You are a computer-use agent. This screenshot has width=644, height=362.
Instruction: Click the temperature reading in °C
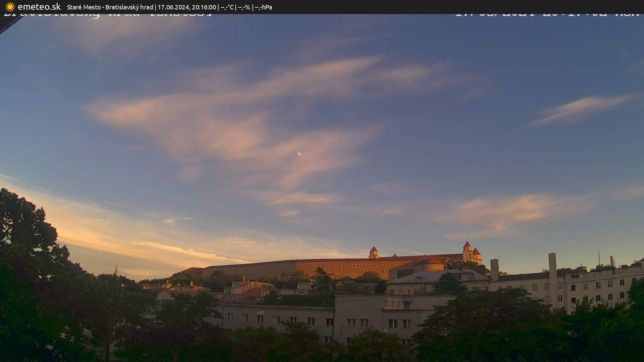tap(227, 7)
